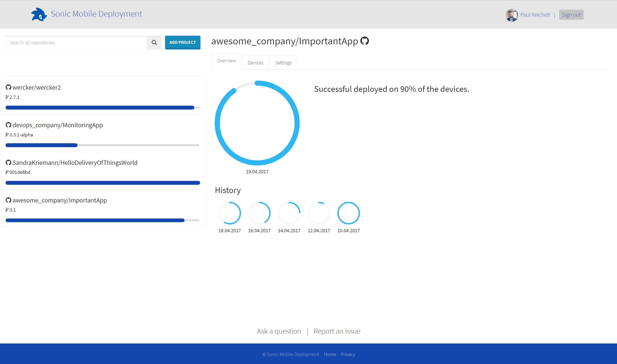Select the 18.04.2017 history deployment circle
Screen dimensions: 617x364
click(x=230, y=213)
